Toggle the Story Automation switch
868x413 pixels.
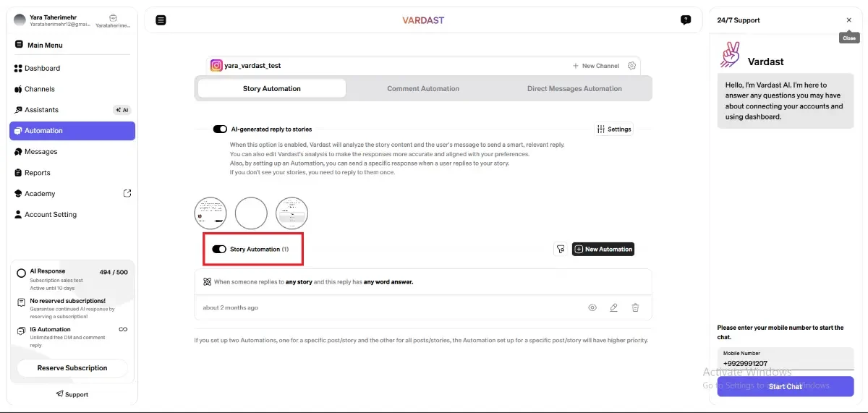click(219, 249)
